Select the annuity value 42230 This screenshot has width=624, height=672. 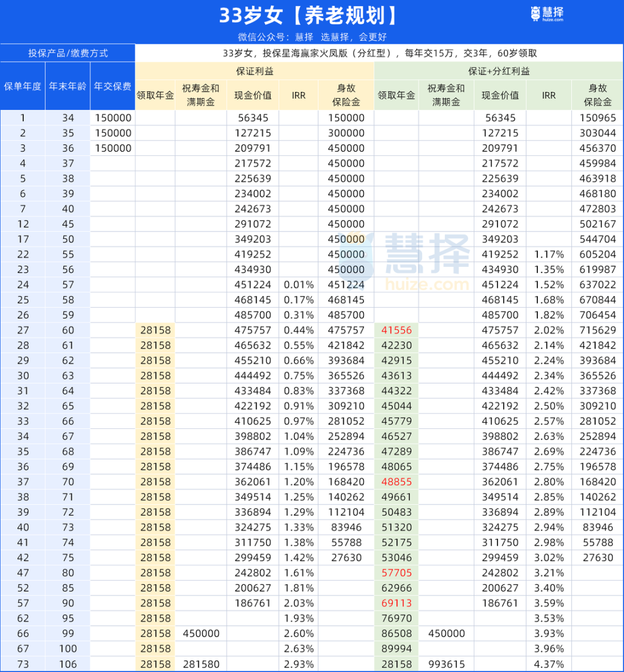[396, 345]
